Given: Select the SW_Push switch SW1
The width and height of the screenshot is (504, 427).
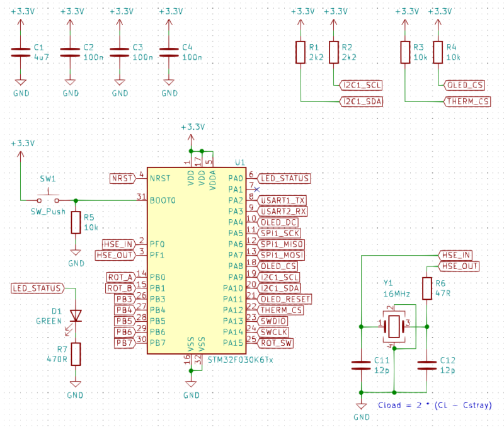Looking at the screenshot, I should [49, 193].
